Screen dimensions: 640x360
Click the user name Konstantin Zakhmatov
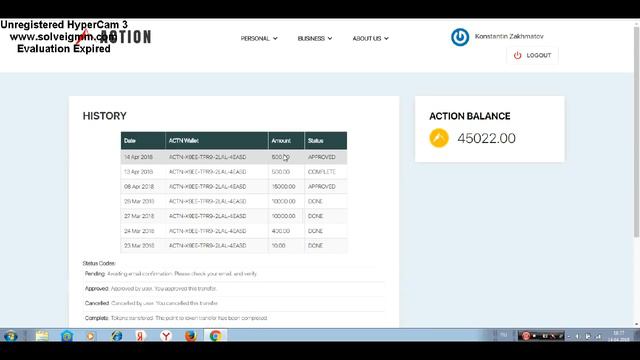click(x=509, y=36)
